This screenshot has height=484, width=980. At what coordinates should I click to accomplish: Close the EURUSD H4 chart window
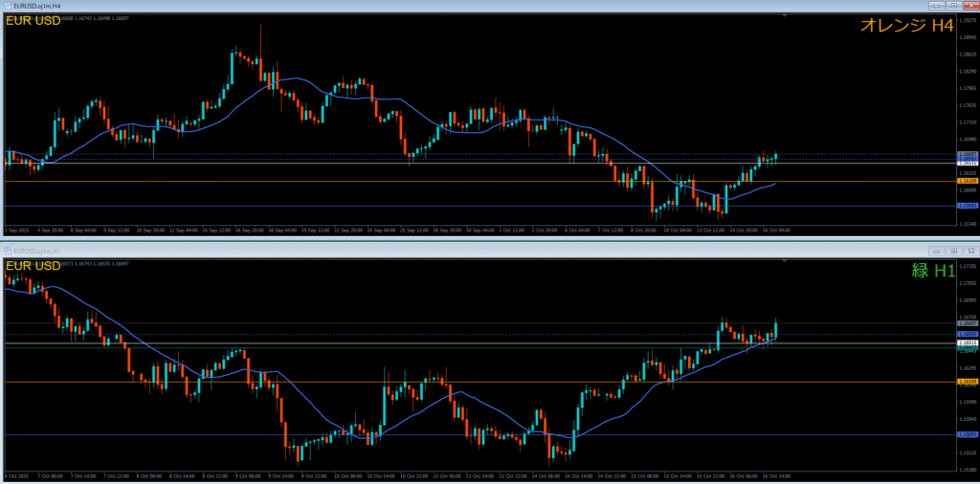click(969, 6)
